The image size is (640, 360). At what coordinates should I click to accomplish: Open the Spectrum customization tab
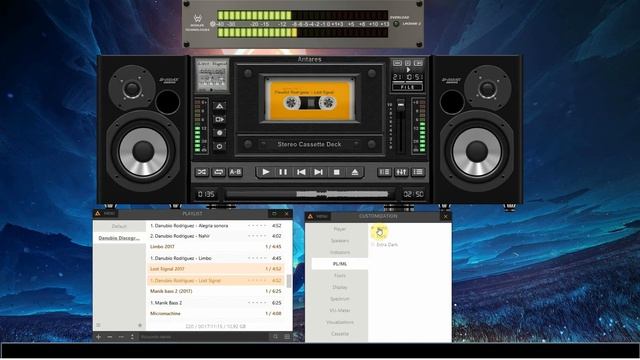[x=340, y=299]
